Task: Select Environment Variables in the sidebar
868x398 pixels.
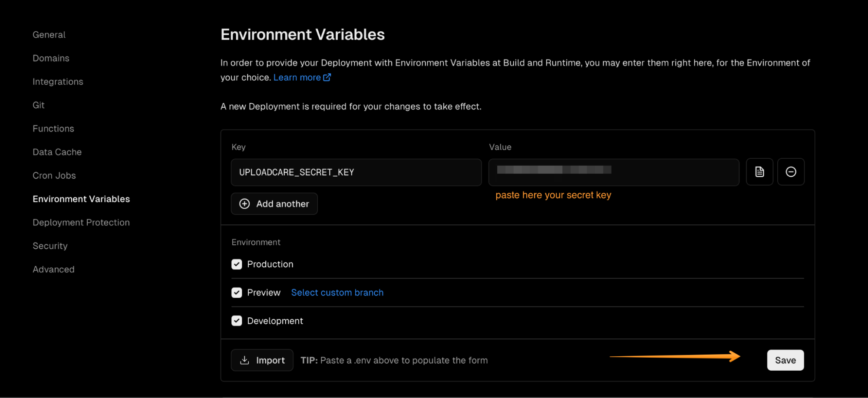Action: pos(81,199)
